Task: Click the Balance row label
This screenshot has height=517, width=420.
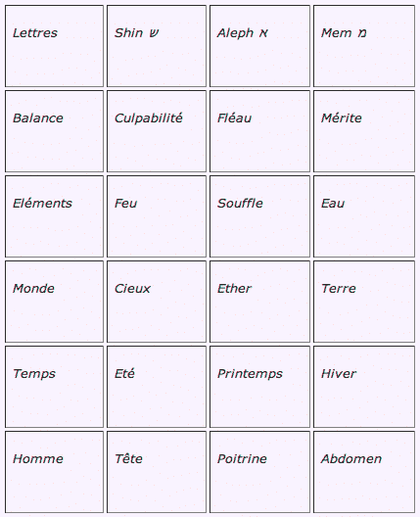Action: point(55,131)
